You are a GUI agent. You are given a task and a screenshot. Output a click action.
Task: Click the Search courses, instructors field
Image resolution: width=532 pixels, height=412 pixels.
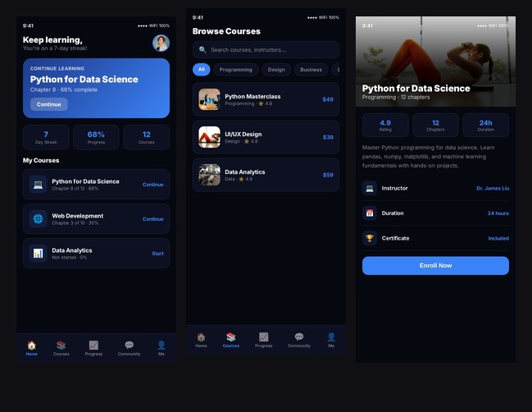pos(266,50)
